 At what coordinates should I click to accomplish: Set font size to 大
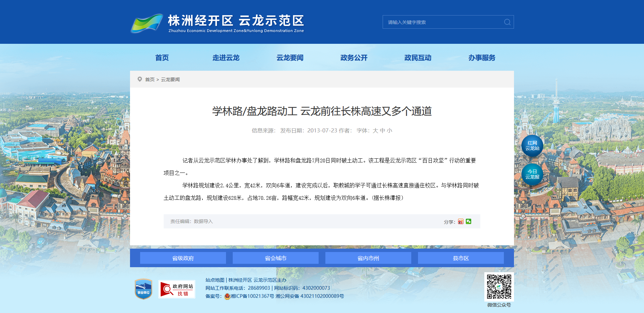click(375, 131)
